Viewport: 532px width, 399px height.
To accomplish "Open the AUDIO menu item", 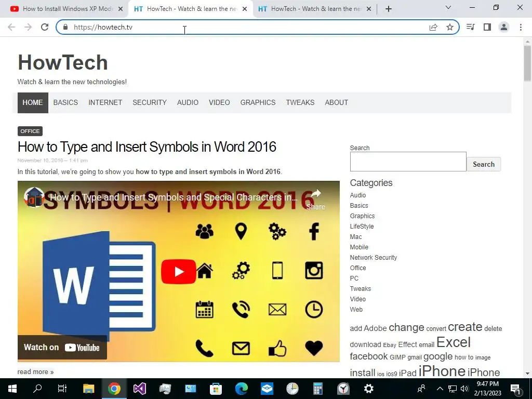I will point(188,102).
